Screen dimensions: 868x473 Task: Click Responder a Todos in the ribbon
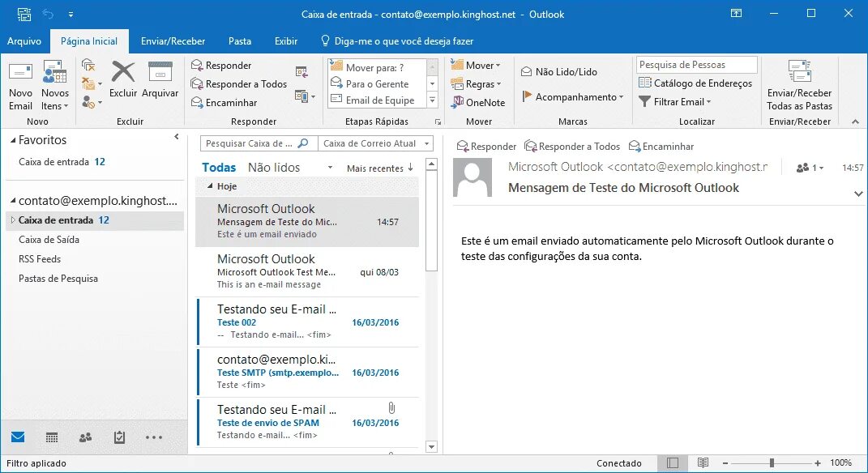239,83
